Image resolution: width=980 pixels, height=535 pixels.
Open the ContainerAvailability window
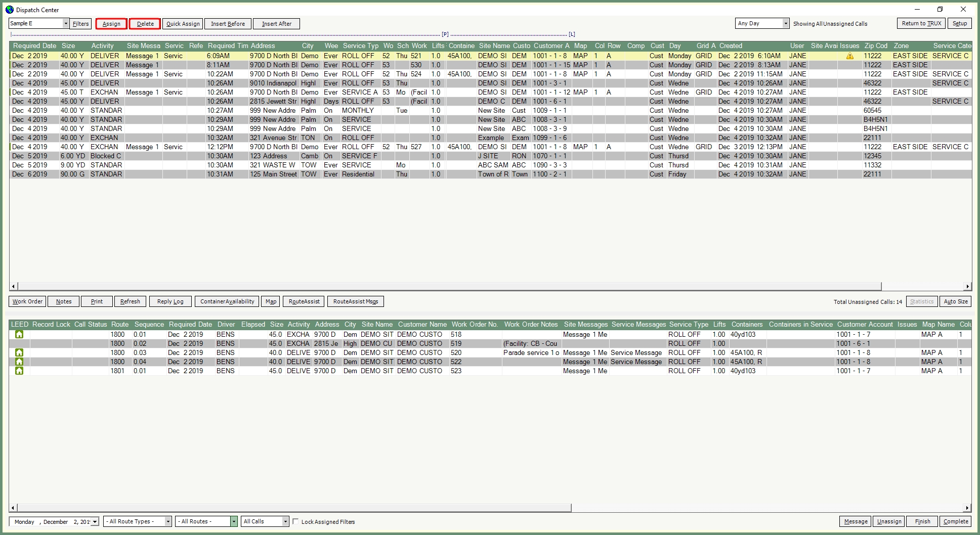(x=228, y=301)
